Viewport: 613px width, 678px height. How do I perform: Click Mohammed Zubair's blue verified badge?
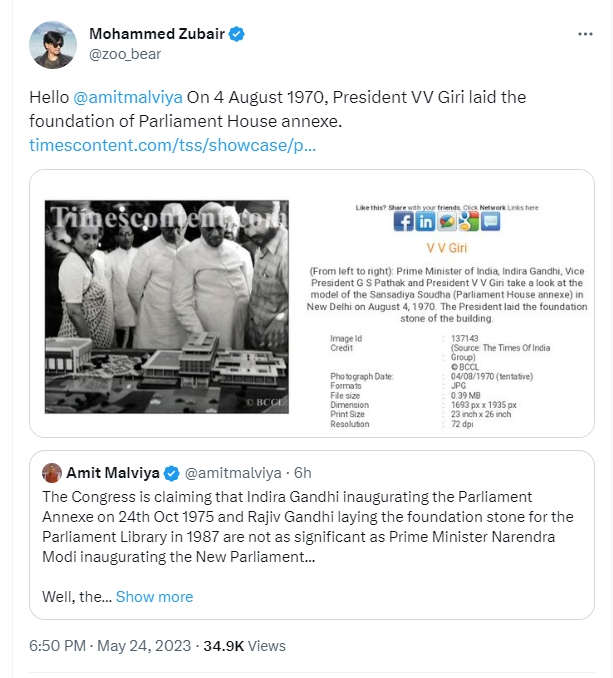click(x=237, y=35)
